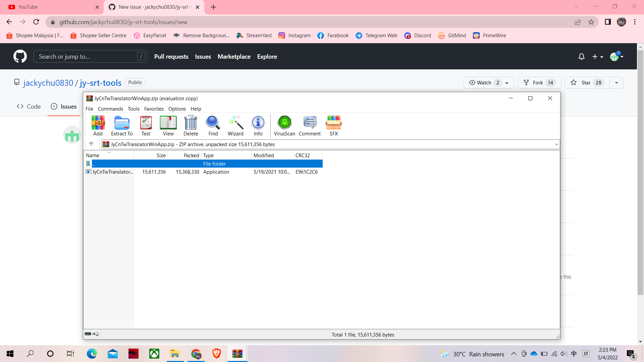Open the View tool in WinRAR
The height and width of the screenshot is (362, 644).
[x=168, y=126]
